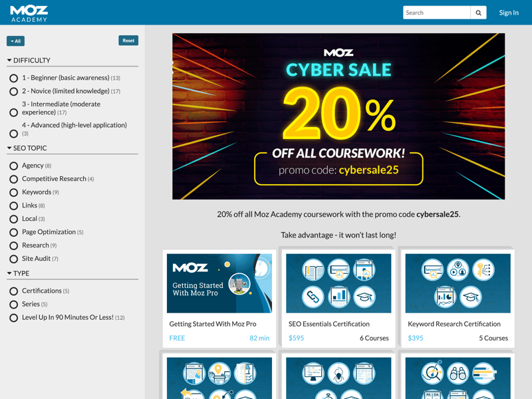
Task: Select the Series type radio button
Action: click(x=13, y=305)
